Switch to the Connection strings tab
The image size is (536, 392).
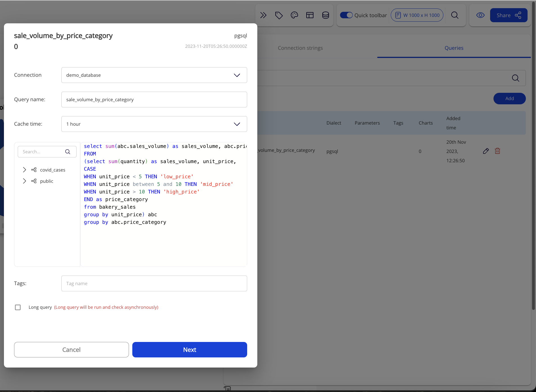300,48
